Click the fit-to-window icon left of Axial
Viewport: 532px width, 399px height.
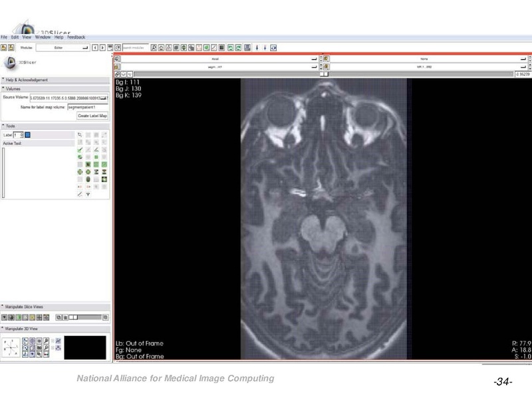(x=117, y=59)
